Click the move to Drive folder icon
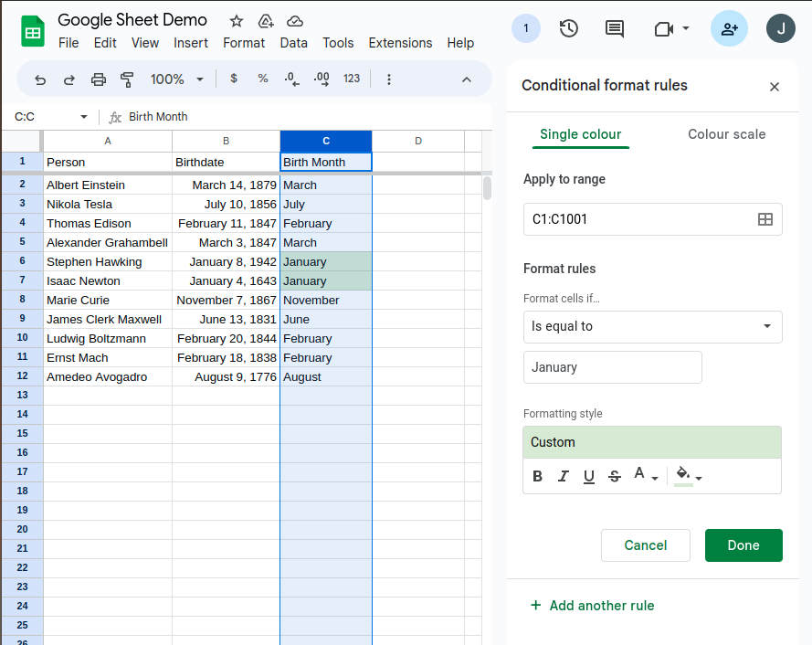 [266, 21]
